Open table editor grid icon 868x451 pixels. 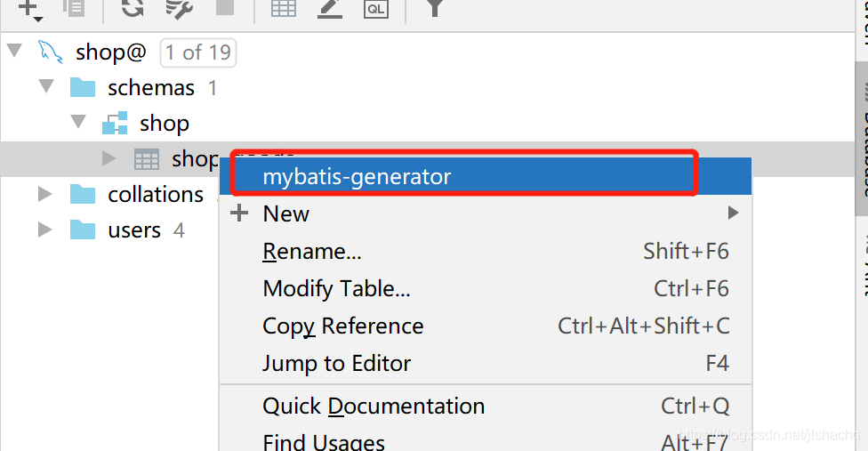284,9
